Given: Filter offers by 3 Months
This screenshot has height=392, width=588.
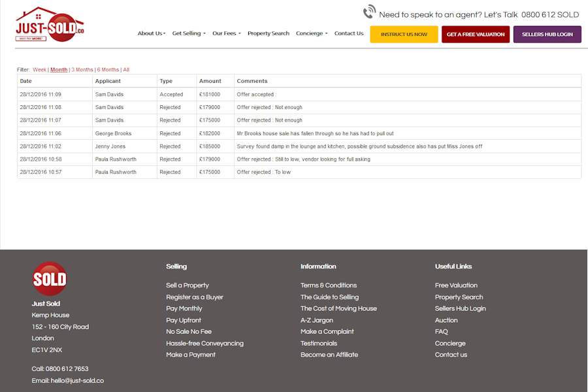Looking at the screenshot, I should pyautogui.click(x=82, y=70).
